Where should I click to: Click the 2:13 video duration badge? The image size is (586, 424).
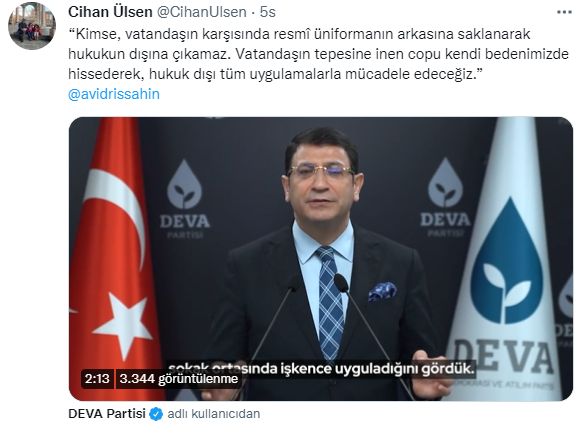(x=97, y=379)
